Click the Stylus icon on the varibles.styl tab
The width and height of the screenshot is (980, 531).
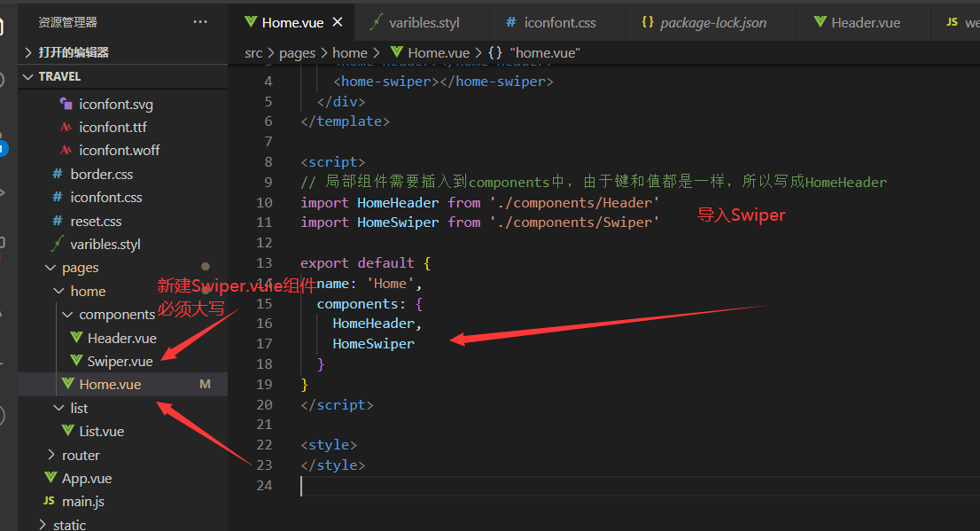click(x=376, y=21)
